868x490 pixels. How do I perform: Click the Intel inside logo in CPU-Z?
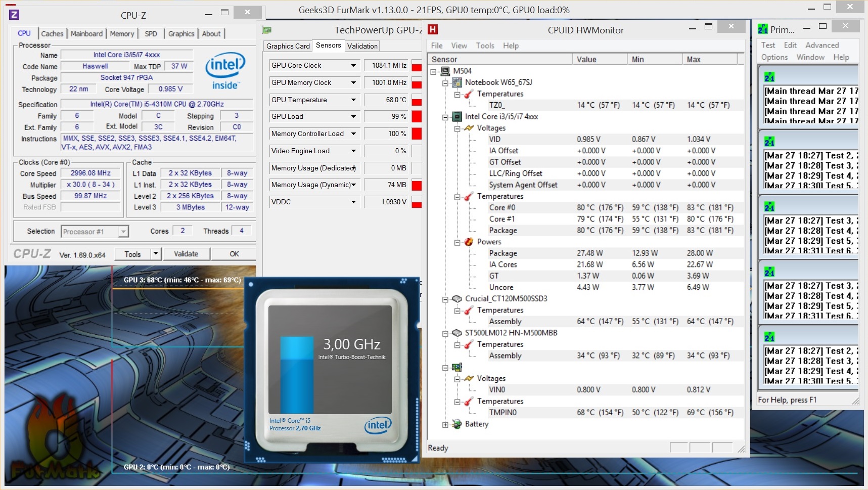click(x=225, y=71)
